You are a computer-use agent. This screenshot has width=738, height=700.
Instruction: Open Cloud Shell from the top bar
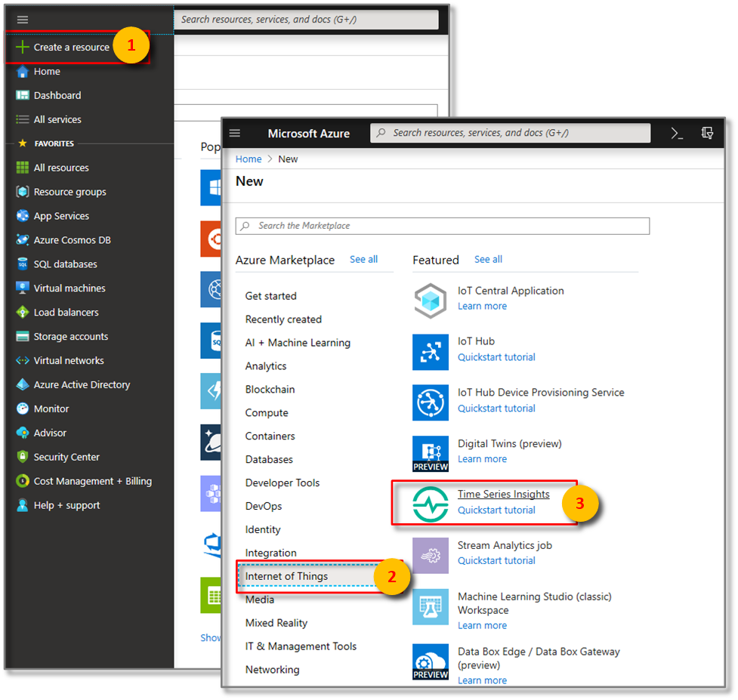point(676,133)
